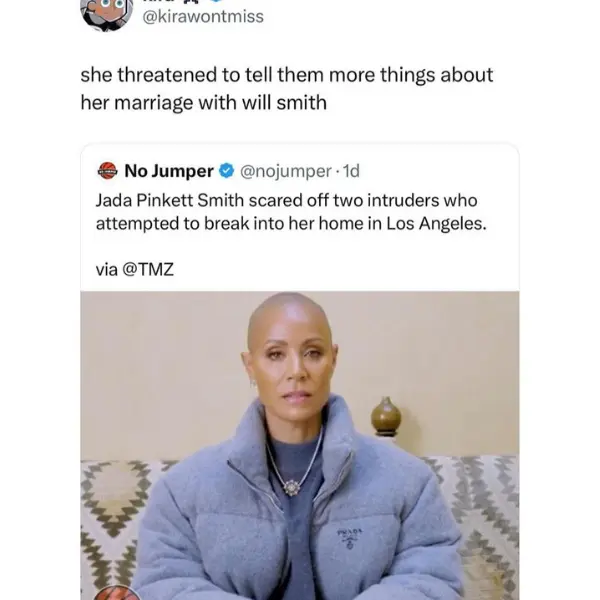Tap the round avatar overlapping the photo's bottom corner
The image size is (600, 600).
pos(117,593)
